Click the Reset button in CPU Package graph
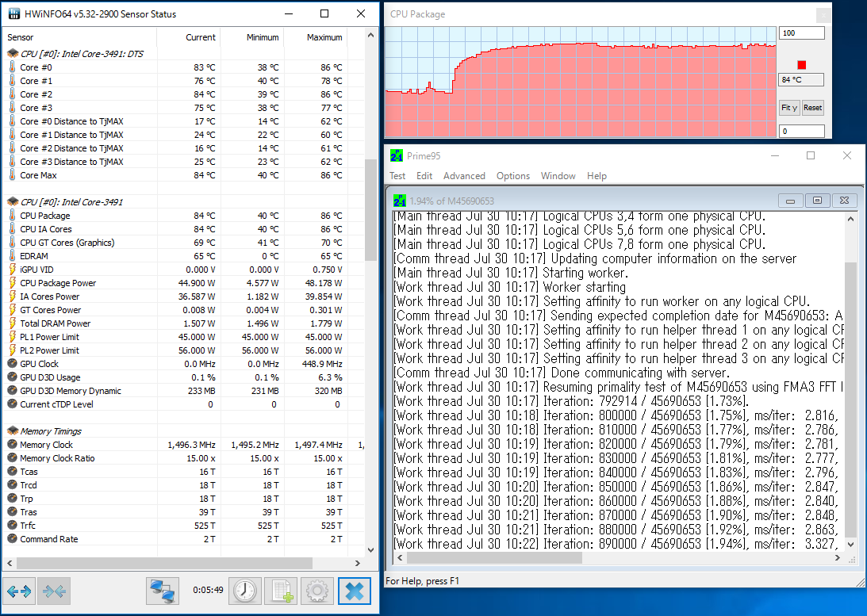Viewport: 867px width, 616px height. pos(812,108)
